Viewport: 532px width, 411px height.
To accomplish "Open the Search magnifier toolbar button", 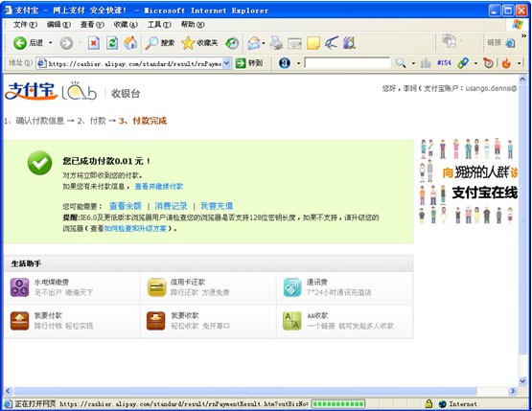I will (159, 43).
